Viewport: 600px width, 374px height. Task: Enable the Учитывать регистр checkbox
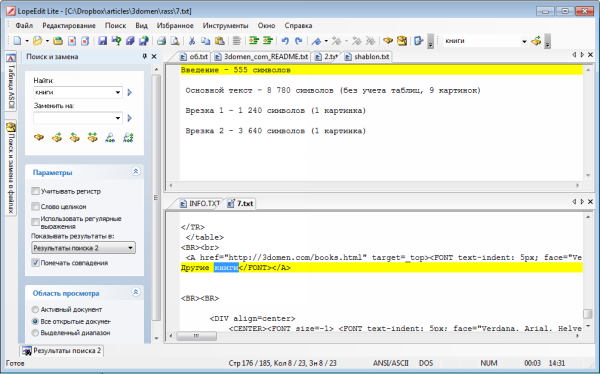coord(36,191)
